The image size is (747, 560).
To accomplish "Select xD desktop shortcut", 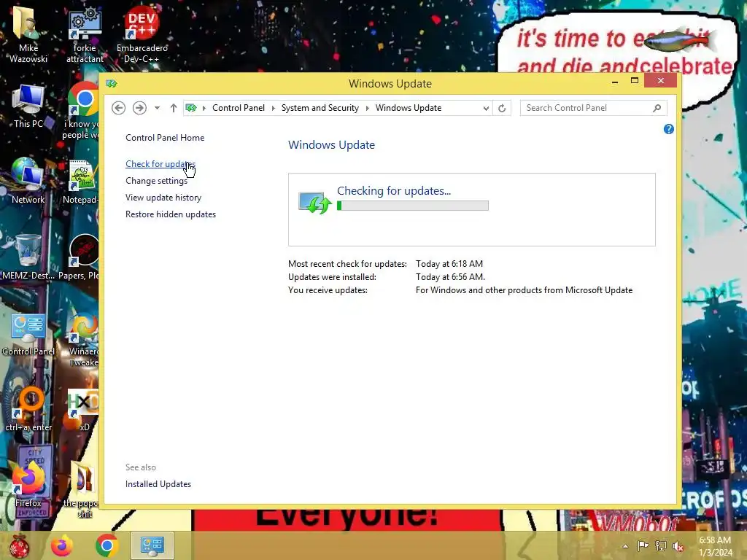I will [x=84, y=410].
